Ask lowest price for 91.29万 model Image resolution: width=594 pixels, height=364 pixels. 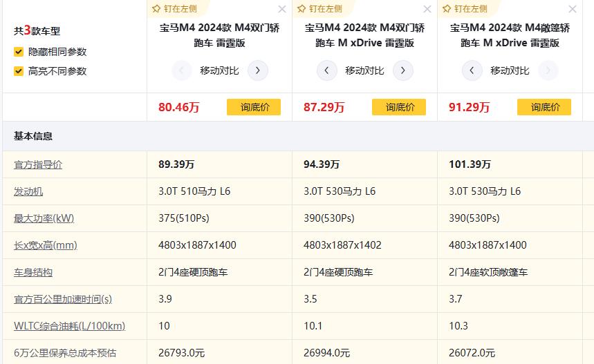coord(544,107)
